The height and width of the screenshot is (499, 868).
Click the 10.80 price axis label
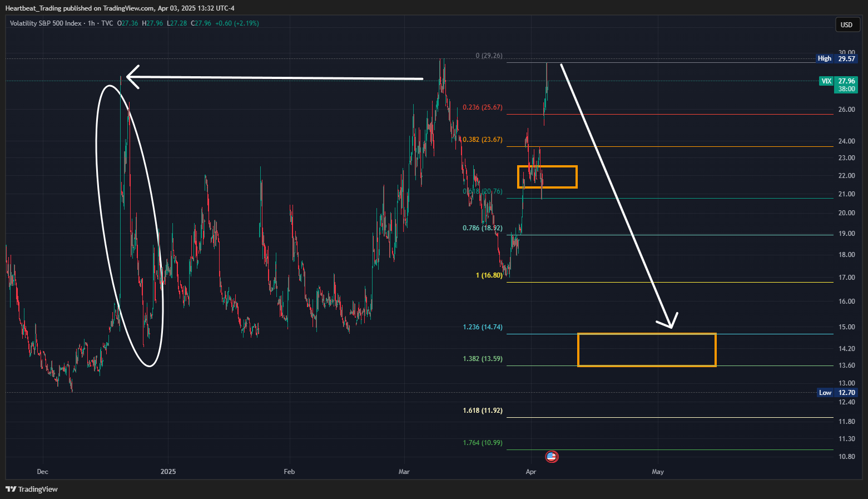tap(847, 457)
